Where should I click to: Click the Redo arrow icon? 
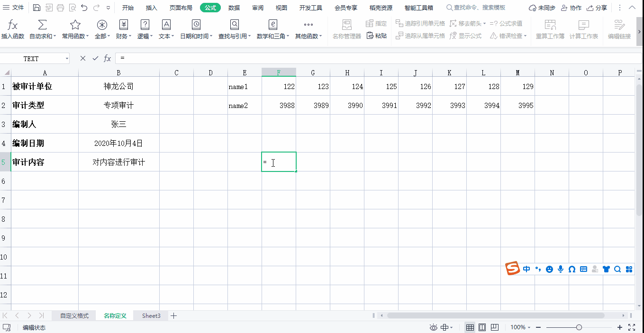pos(96,8)
